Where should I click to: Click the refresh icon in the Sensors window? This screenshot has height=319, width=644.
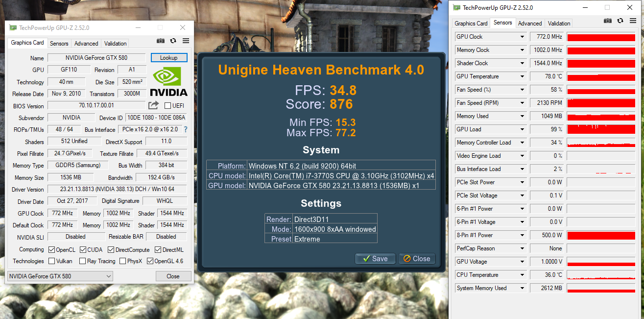(620, 21)
